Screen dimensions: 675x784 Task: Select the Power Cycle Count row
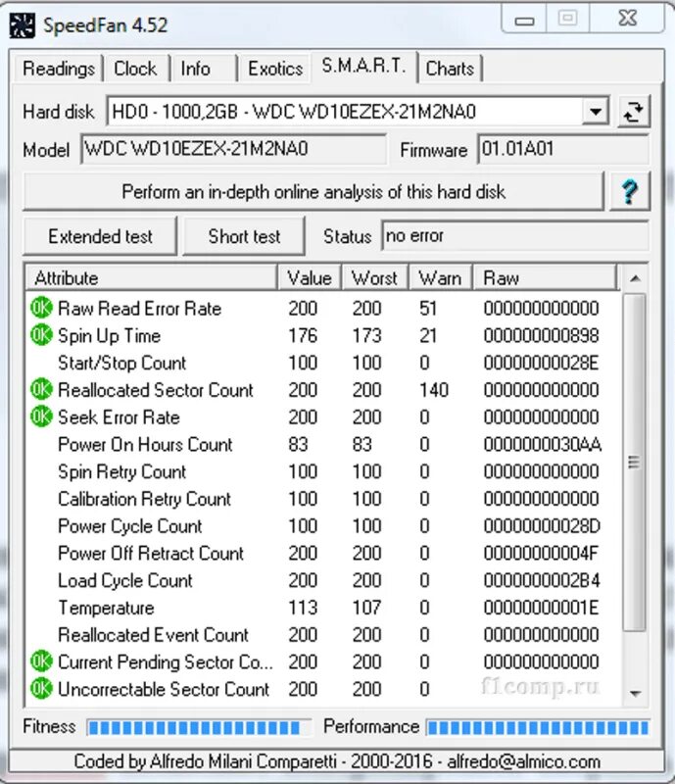coord(324,525)
